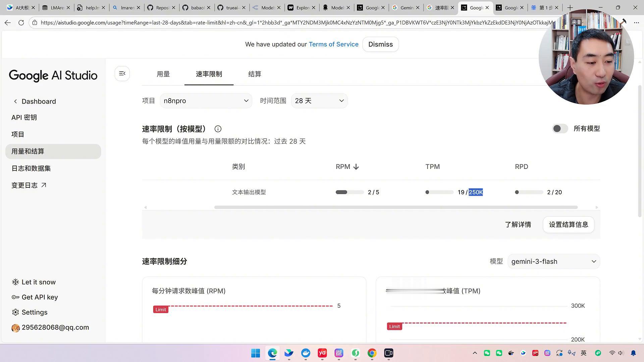This screenshot has height=362, width=644.
Task: Switch to the 结算 tab
Action: tap(255, 74)
